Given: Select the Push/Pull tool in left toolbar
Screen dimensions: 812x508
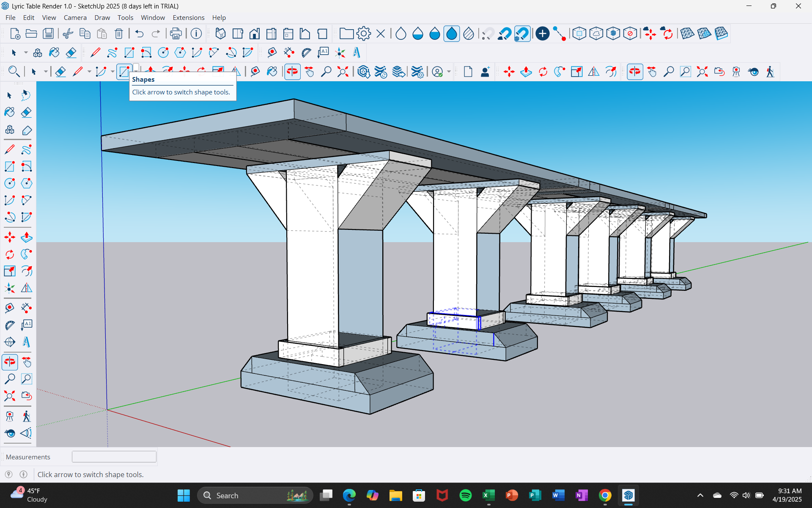Looking at the screenshot, I should (x=26, y=237).
